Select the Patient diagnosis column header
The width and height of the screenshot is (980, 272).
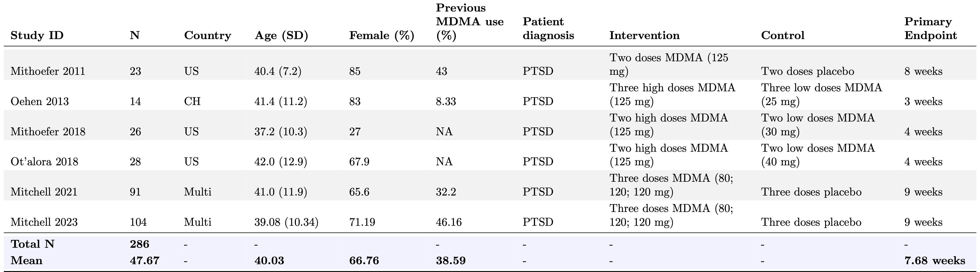click(548, 29)
